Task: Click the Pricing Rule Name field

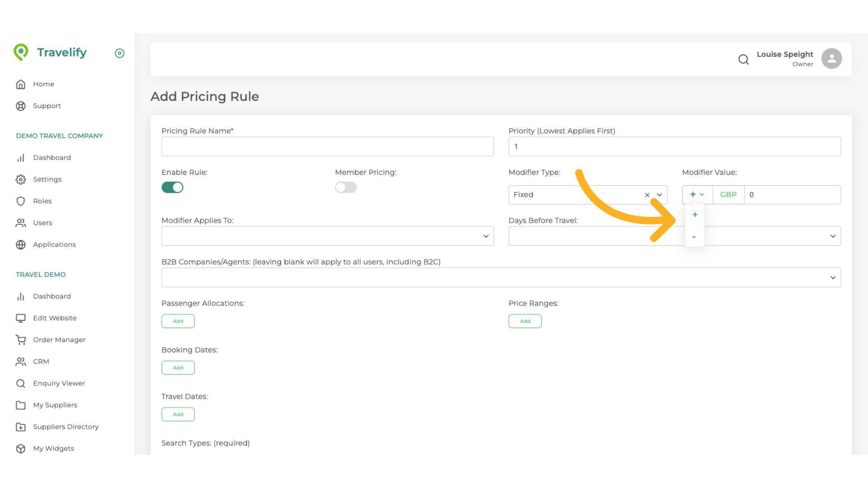Action: 327,146
